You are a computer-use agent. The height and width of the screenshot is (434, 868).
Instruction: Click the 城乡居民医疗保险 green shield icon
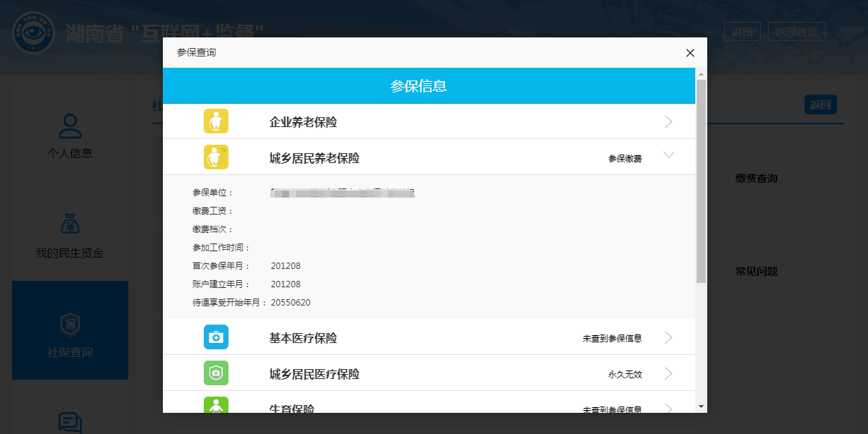click(x=216, y=373)
